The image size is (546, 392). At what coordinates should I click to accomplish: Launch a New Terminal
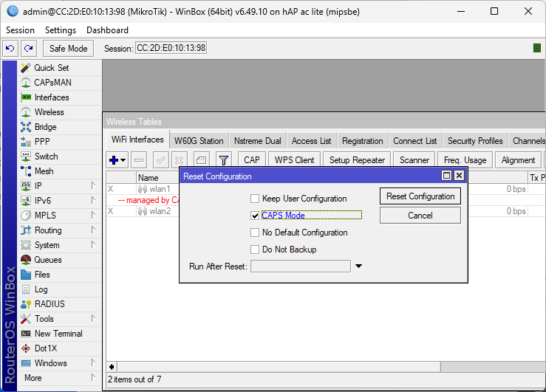coord(59,334)
